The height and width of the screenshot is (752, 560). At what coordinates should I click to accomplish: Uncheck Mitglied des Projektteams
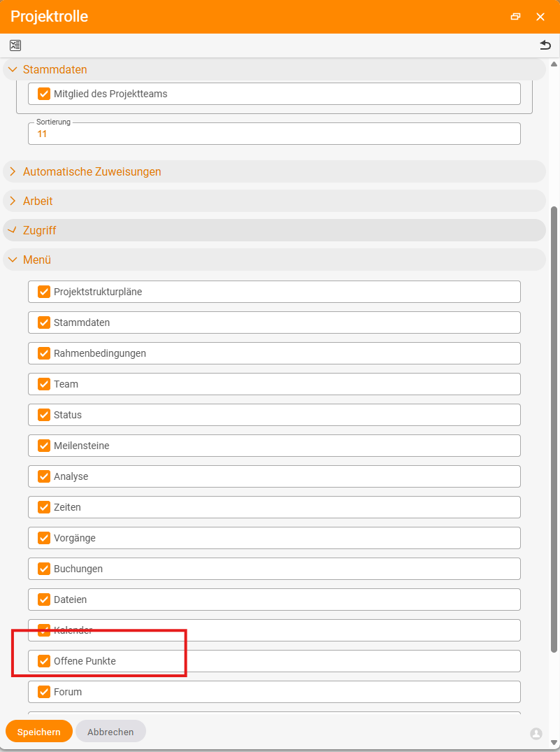43,94
